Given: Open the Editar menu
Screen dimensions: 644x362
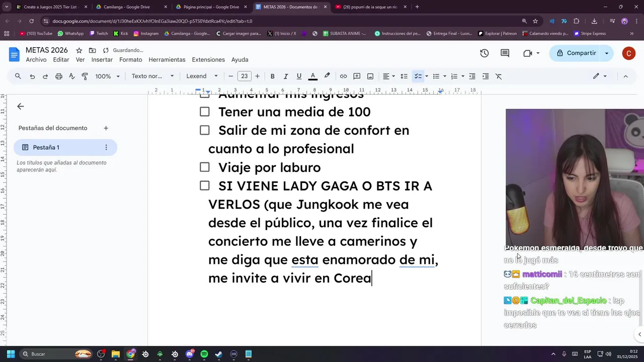Looking at the screenshot, I should [x=61, y=60].
